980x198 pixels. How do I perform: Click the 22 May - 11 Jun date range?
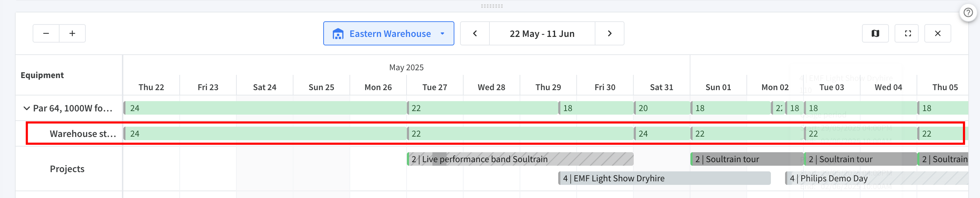click(x=542, y=33)
